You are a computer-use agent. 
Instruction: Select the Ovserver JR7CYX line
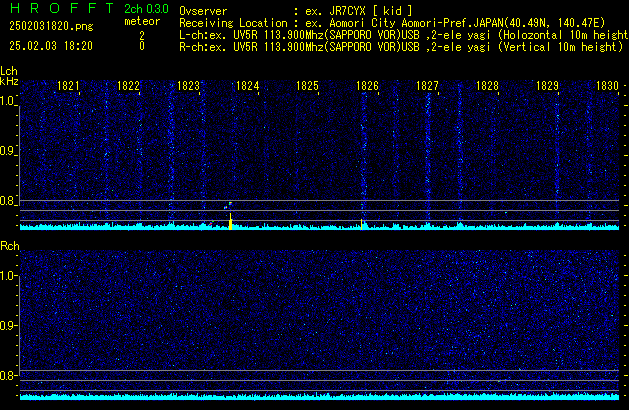(296, 11)
